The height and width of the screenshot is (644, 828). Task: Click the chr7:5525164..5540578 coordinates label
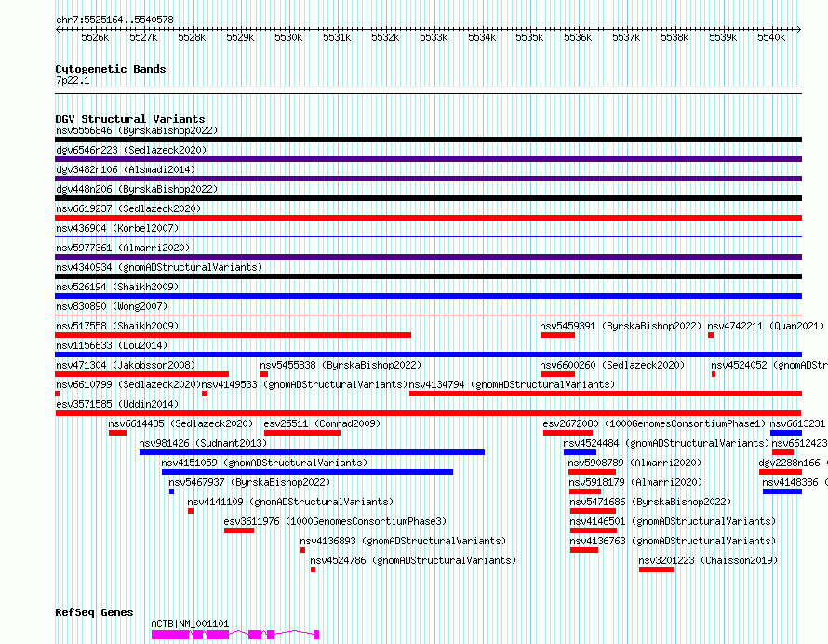[x=114, y=20]
